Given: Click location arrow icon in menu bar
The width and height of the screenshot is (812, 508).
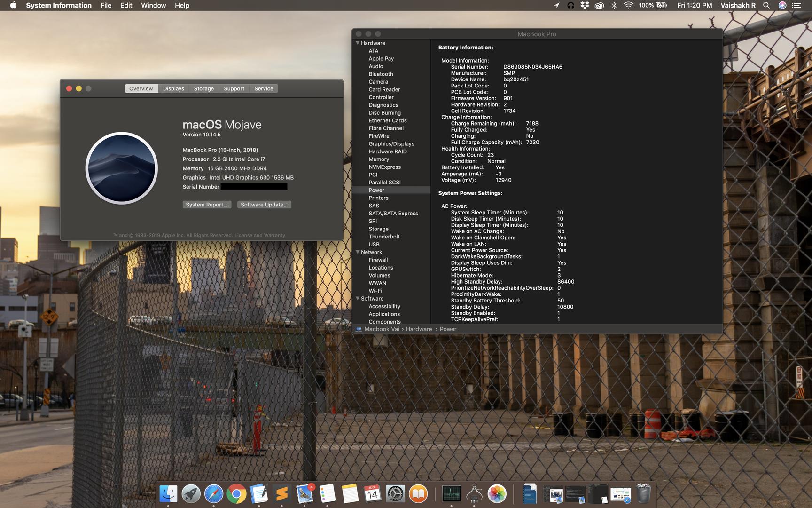Looking at the screenshot, I should coord(557,5).
